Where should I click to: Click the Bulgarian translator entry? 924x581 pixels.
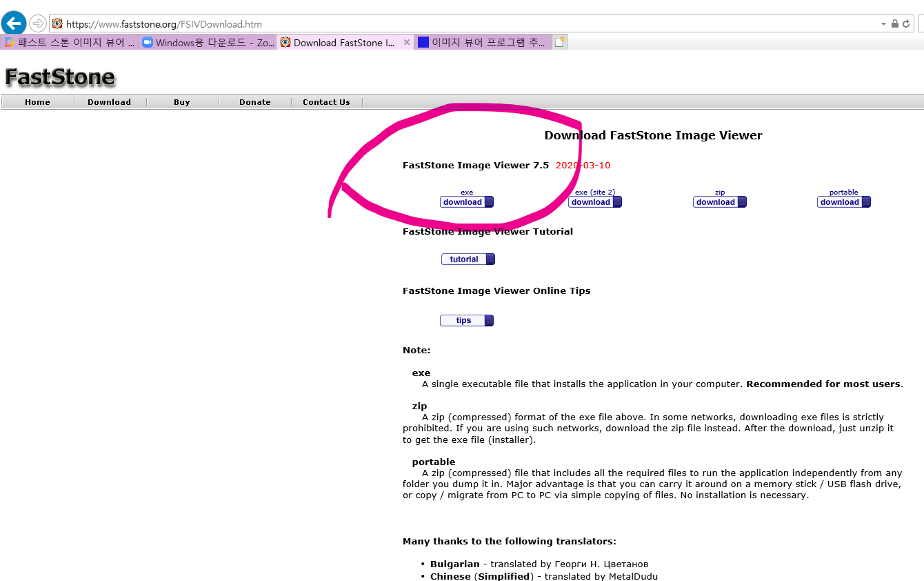pos(539,564)
